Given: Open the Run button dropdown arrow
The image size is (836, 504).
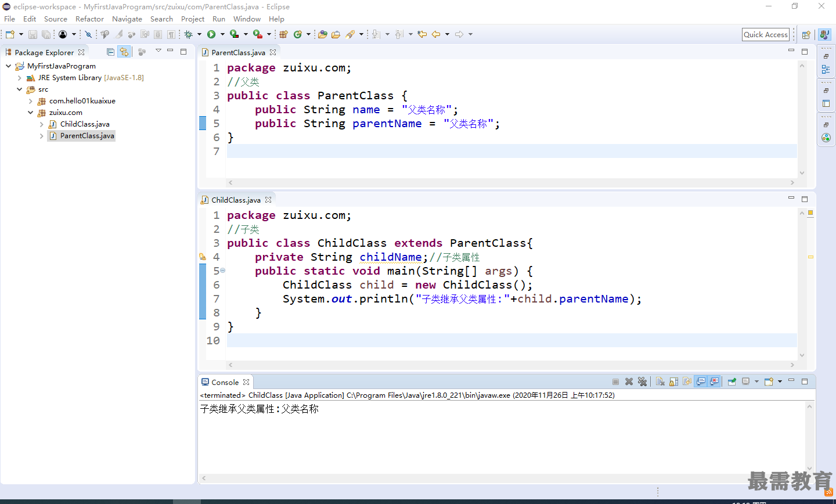Looking at the screenshot, I should (222, 34).
